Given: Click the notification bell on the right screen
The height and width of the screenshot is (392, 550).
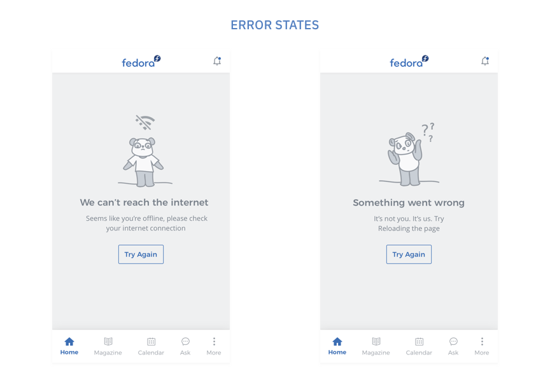Looking at the screenshot, I should (x=485, y=61).
